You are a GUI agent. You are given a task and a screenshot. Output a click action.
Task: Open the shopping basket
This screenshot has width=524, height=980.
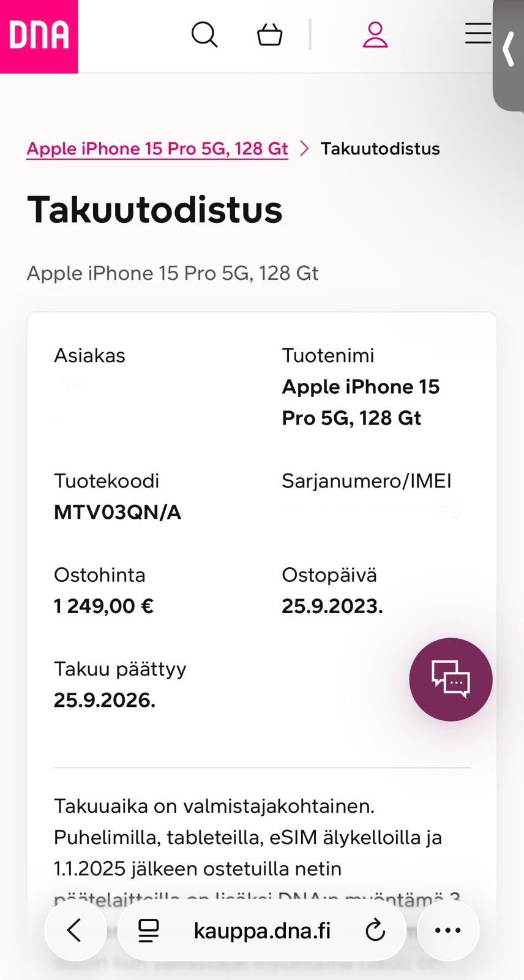[269, 35]
